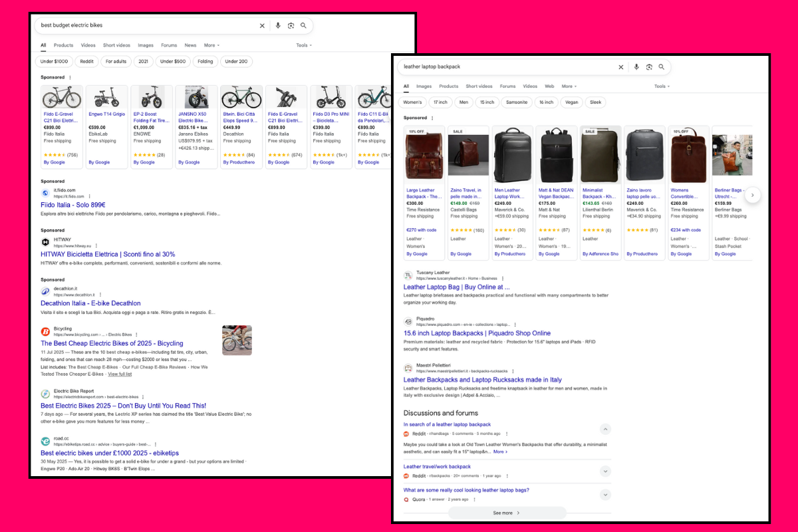Screen dimensions: 798x532
Task: Click magnifier search icon on electric bikes page
Action: coord(303,25)
